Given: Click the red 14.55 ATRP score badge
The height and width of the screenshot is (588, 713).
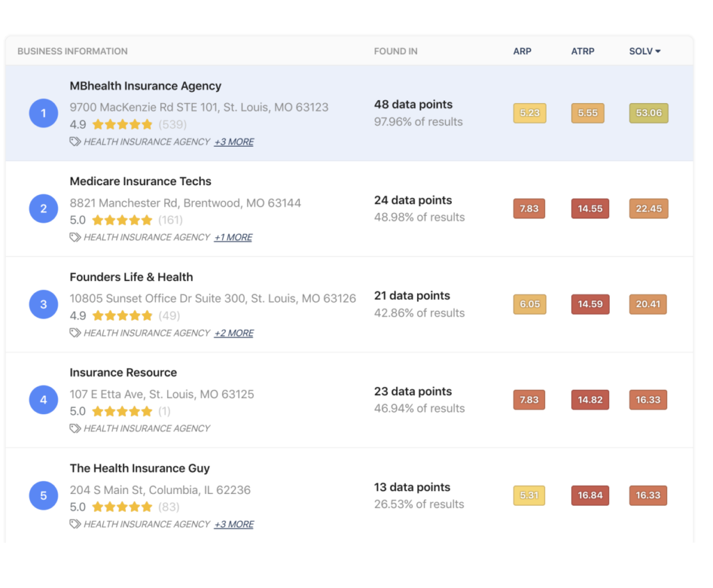Looking at the screenshot, I should [590, 209].
